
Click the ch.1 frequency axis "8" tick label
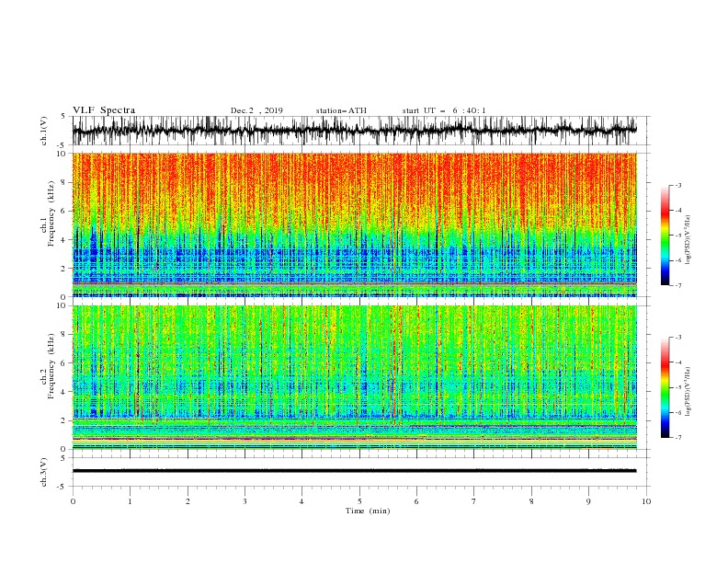click(x=64, y=182)
